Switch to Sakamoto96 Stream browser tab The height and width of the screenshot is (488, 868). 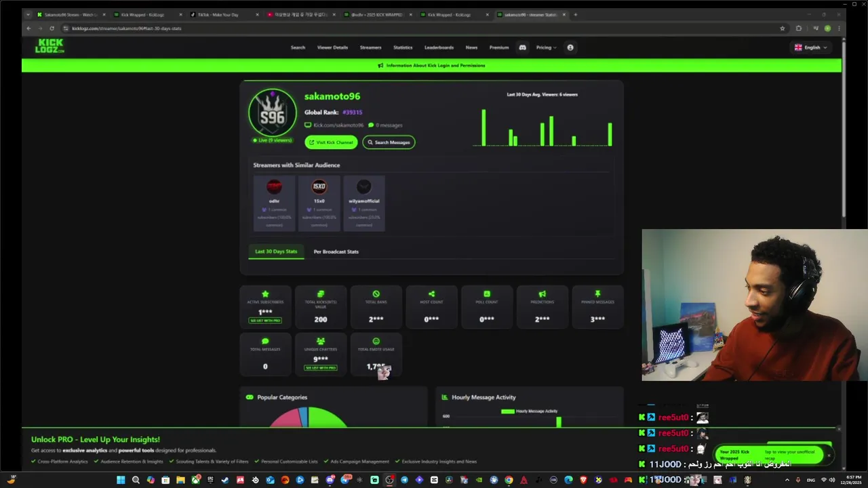pos(70,14)
